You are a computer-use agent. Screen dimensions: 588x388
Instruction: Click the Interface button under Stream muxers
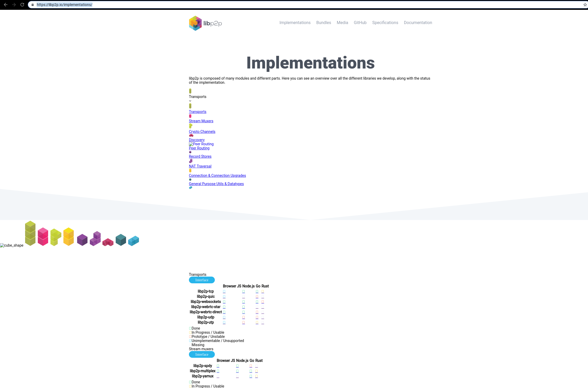[202, 354]
